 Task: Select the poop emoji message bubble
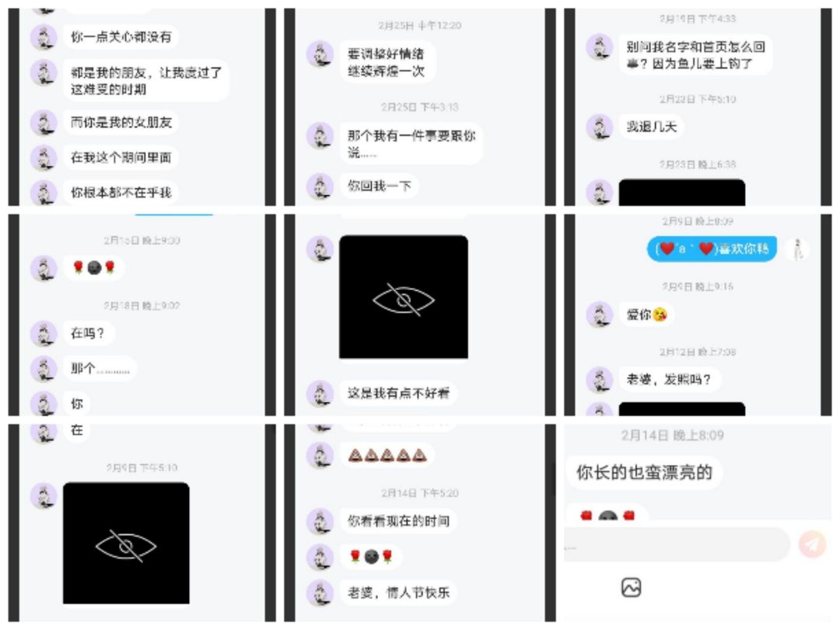tap(387, 456)
